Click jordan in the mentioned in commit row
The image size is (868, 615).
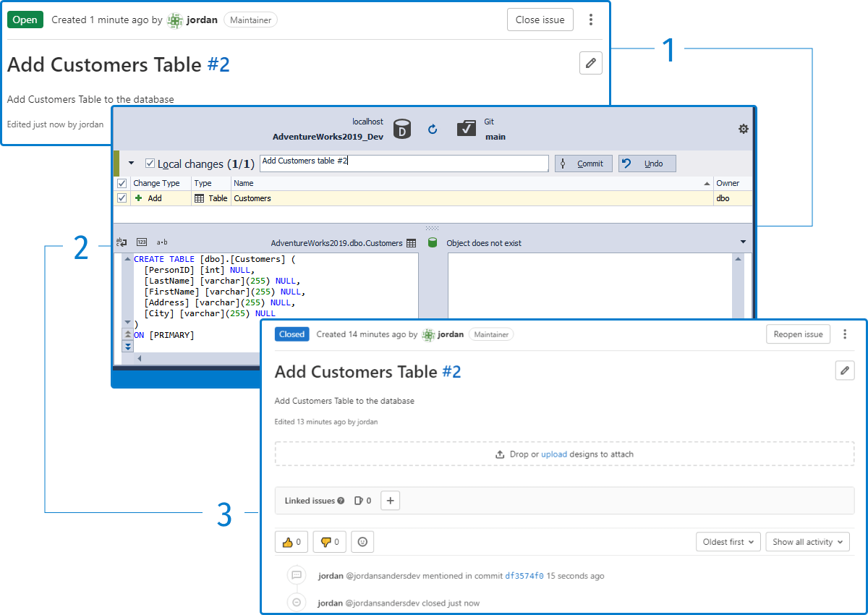point(331,576)
